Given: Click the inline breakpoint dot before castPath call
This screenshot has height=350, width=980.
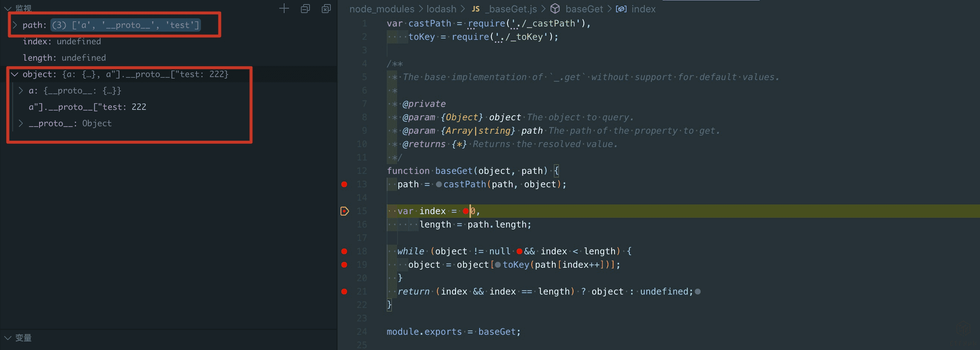Looking at the screenshot, I should [x=439, y=184].
